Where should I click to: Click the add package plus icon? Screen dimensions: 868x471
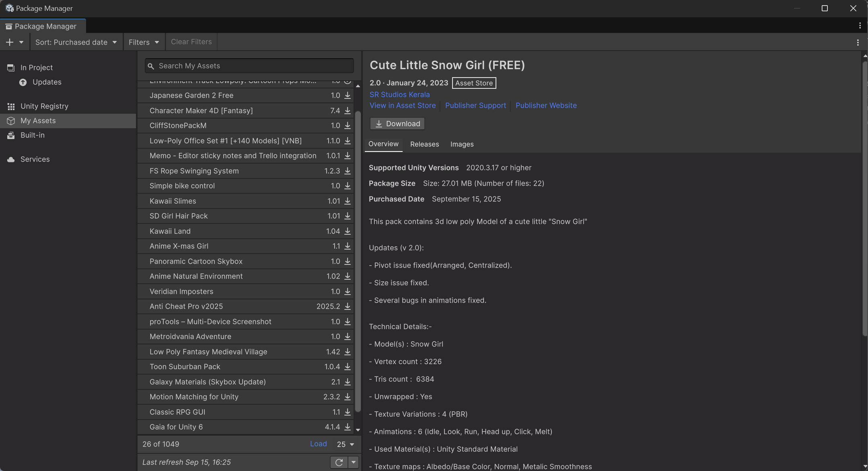(10, 42)
